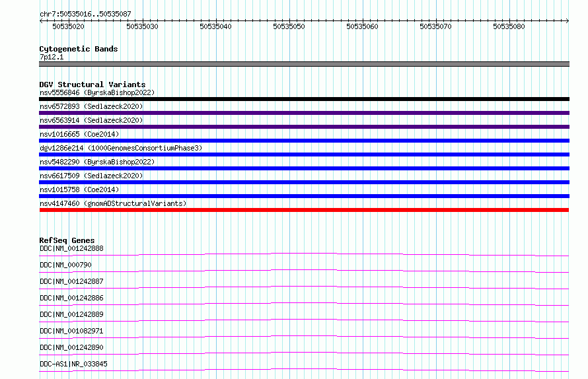Viewport: 588px width, 379px height.
Task: Click the blue nsv1016665 variant bar
Action: click(x=304, y=141)
